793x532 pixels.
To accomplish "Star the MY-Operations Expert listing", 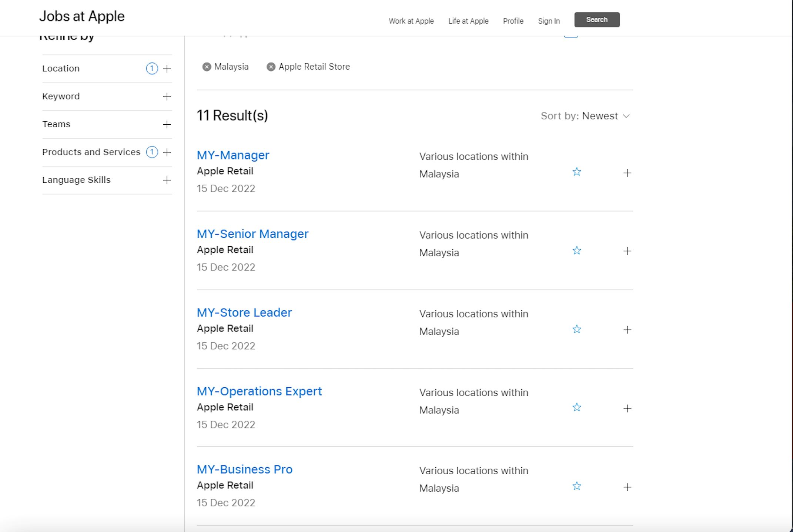I will [x=576, y=408].
